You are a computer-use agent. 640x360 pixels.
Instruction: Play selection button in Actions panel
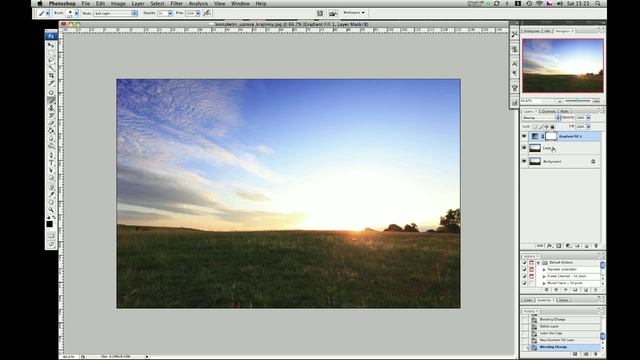tap(566, 290)
